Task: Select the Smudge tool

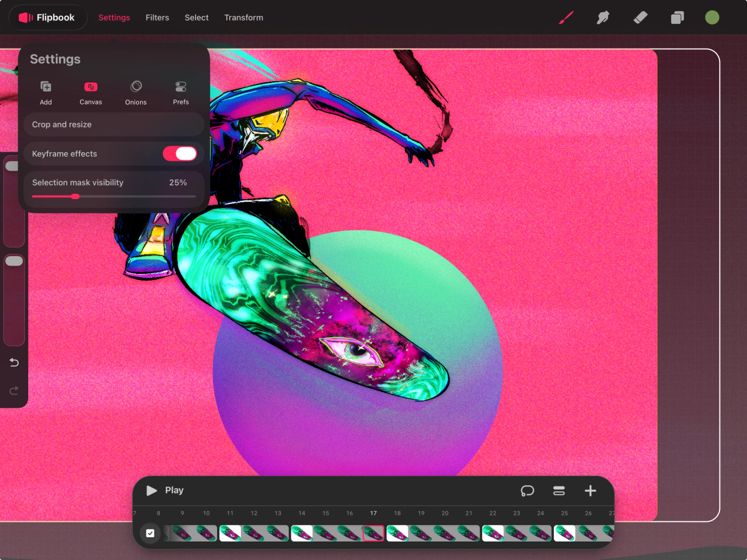Action: click(x=603, y=17)
